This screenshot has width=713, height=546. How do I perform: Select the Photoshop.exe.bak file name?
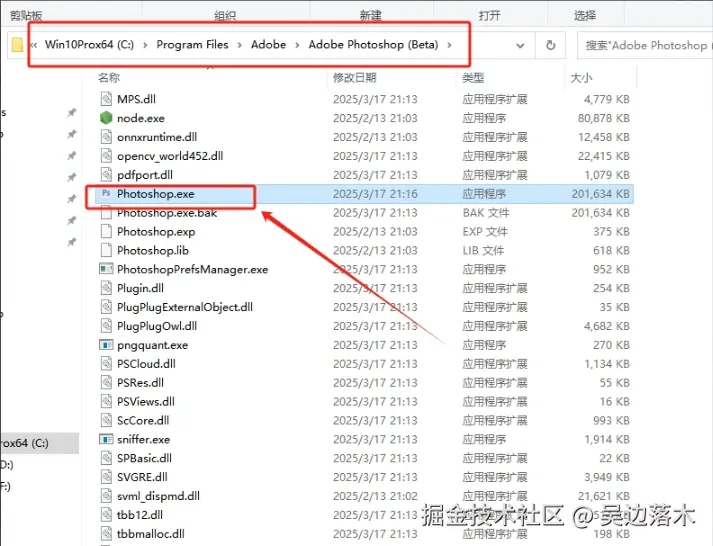click(167, 213)
